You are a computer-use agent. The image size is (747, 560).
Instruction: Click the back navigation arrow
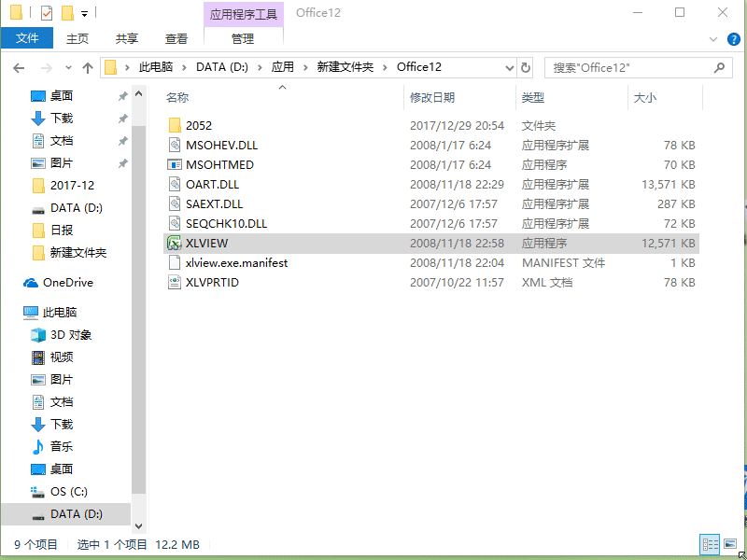(19, 67)
